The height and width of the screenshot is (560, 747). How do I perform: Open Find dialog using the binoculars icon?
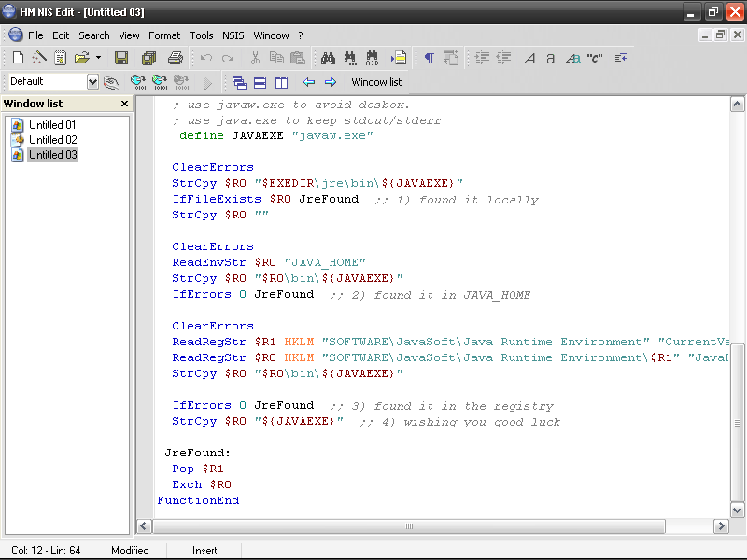coord(329,58)
